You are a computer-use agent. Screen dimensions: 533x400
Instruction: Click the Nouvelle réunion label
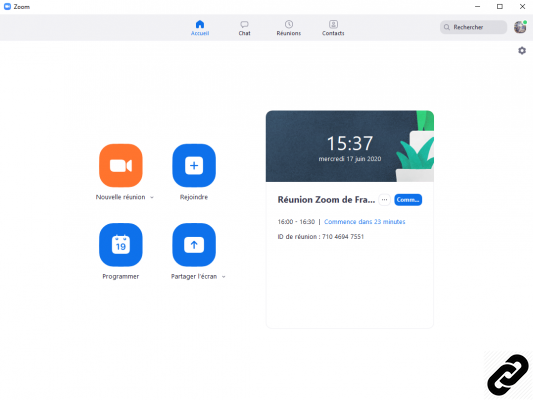point(120,197)
